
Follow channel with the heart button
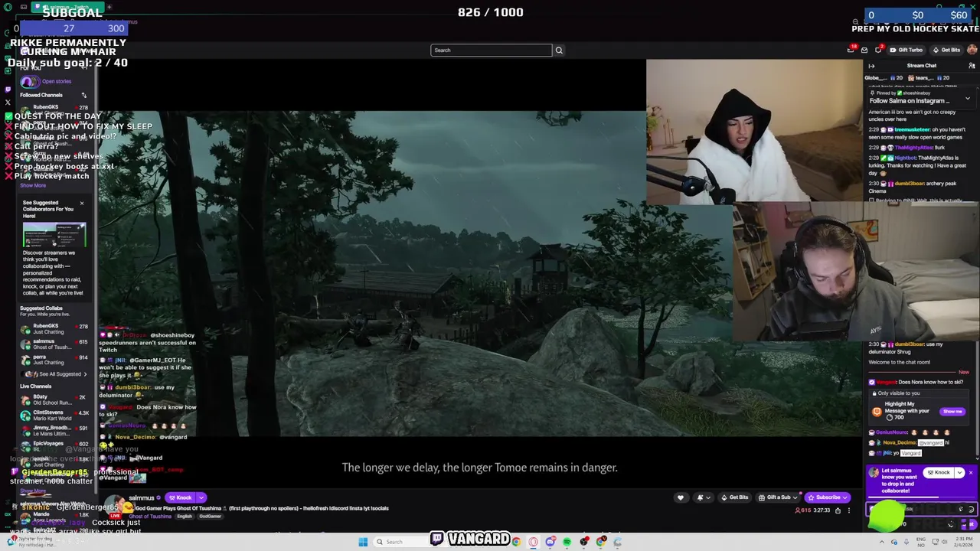(681, 497)
